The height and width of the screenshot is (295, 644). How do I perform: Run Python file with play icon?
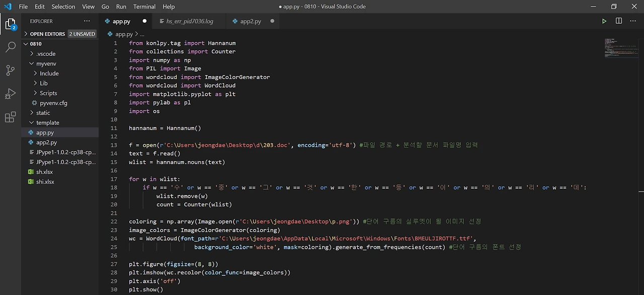604,21
